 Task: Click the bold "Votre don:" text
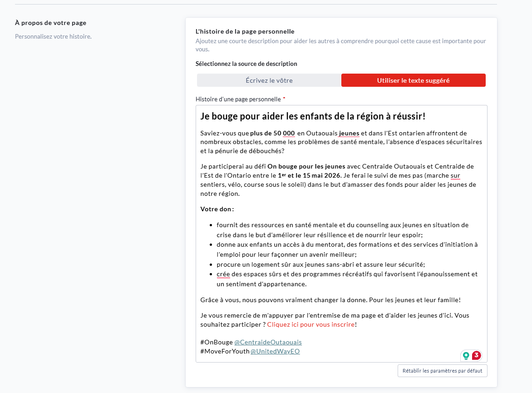point(217,209)
